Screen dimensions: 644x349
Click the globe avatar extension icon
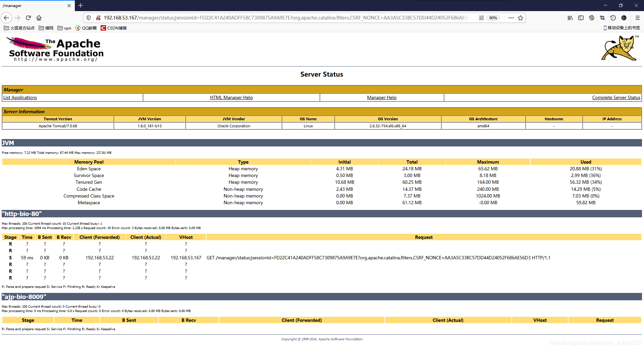point(592,18)
